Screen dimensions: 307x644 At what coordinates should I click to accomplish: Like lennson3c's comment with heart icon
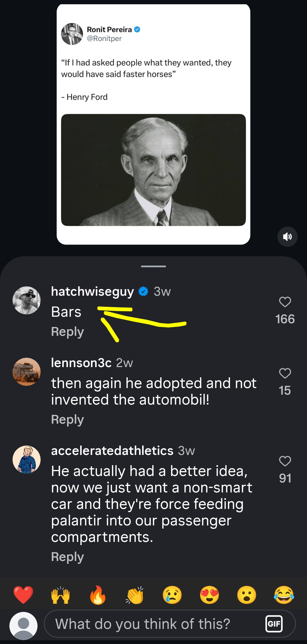[285, 373]
